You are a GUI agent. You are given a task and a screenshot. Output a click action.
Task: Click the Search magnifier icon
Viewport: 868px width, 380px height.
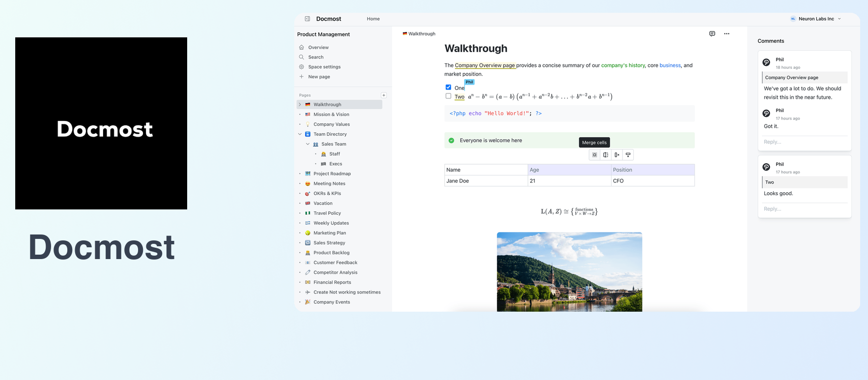pos(302,57)
